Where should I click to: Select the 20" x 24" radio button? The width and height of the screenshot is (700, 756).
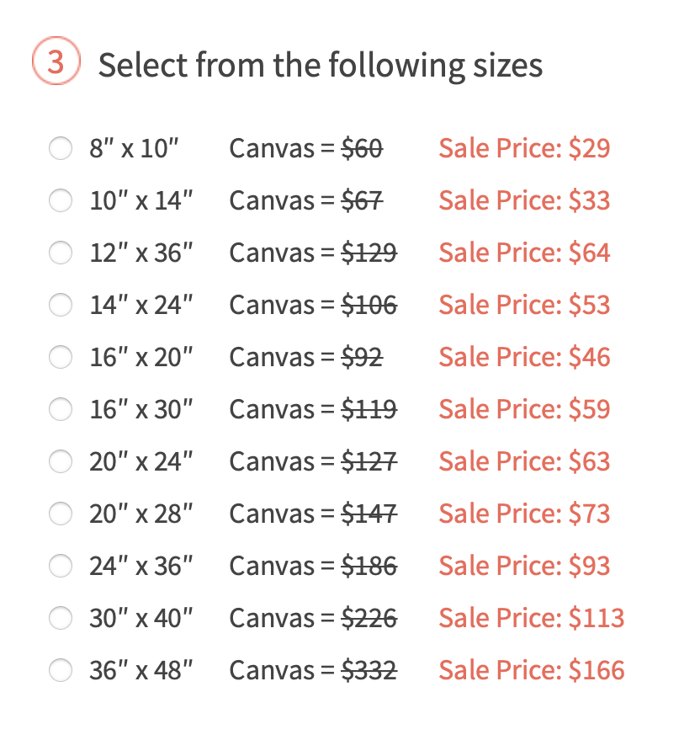61,462
